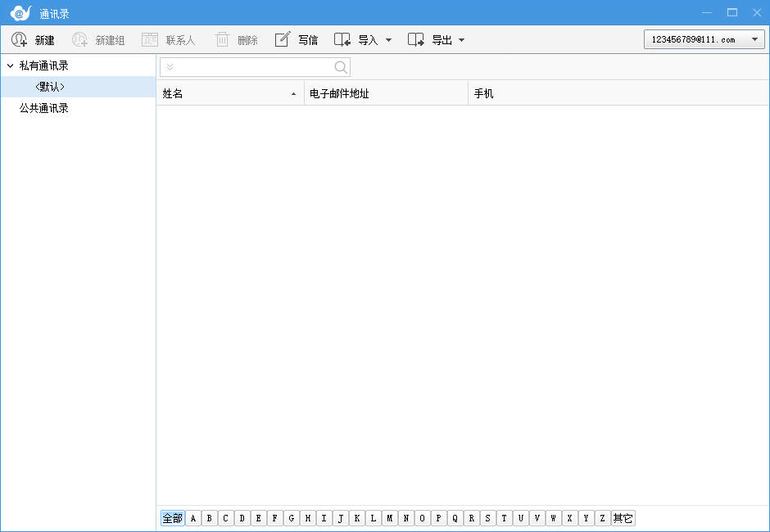Click the 删除 trash can icon

[222, 39]
